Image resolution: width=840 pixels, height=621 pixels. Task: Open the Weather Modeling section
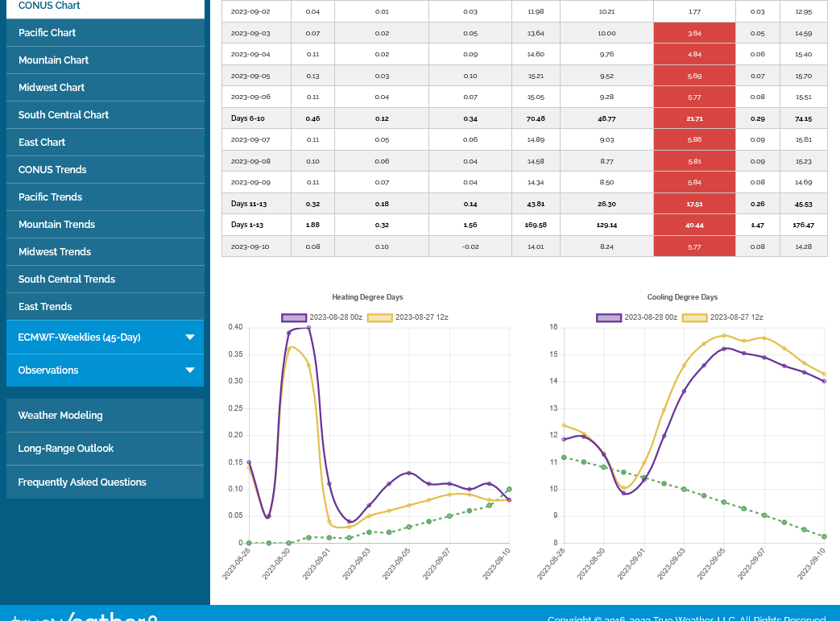click(x=105, y=416)
